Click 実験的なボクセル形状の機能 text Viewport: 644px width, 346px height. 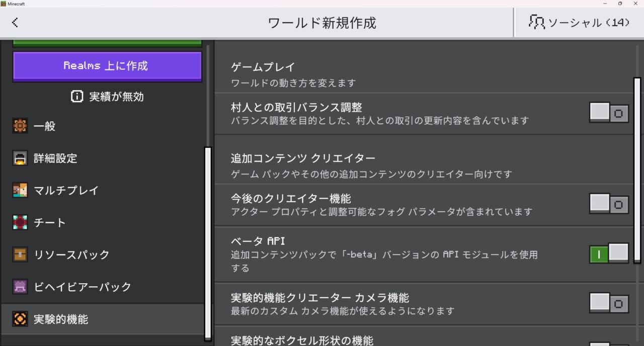click(302, 340)
